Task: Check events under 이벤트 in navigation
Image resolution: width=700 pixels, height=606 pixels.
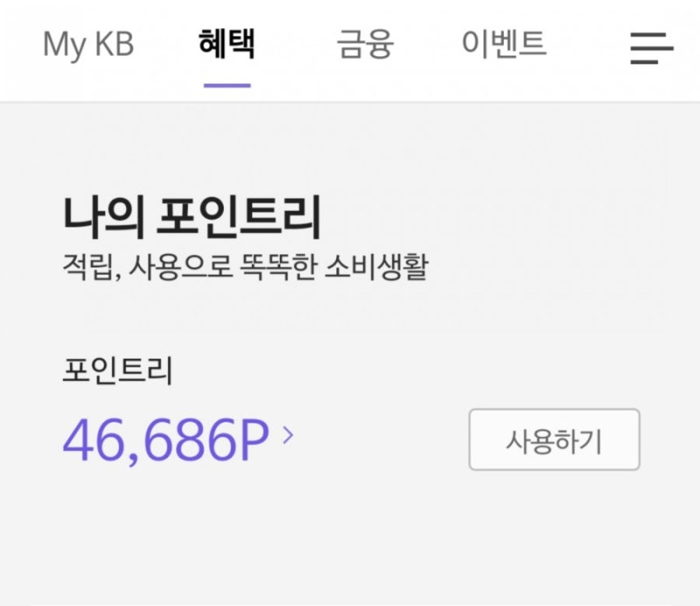Action: [x=504, y=43]
